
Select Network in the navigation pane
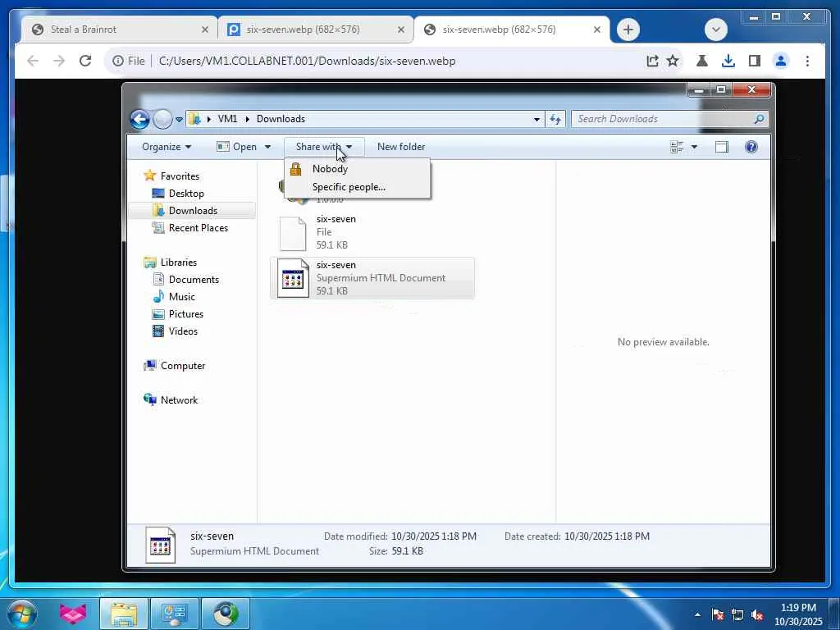click(171, 399)
